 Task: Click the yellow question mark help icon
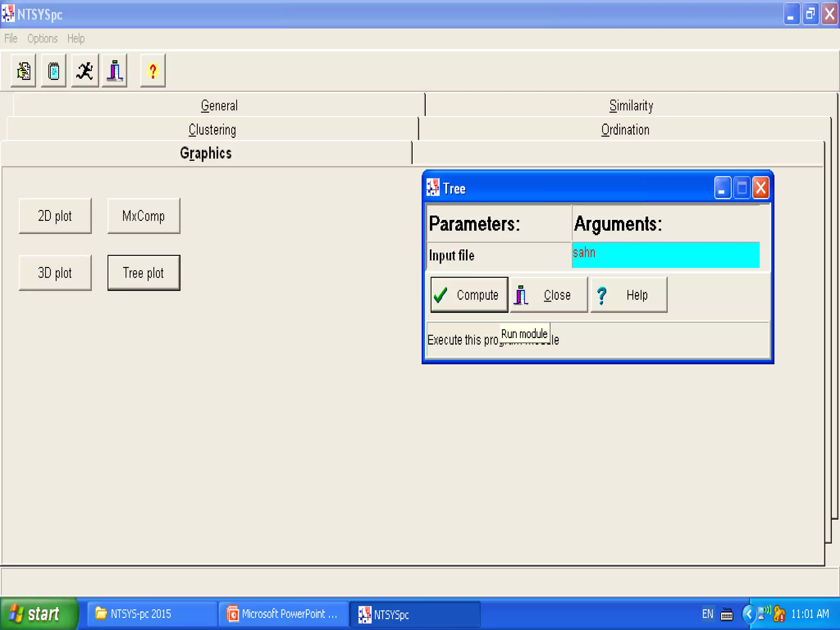pos(153,71)
